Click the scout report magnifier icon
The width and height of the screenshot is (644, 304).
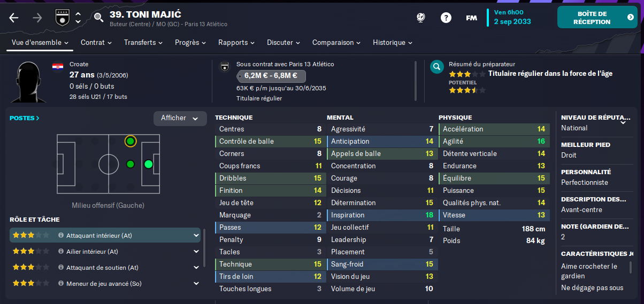[437, 67]
